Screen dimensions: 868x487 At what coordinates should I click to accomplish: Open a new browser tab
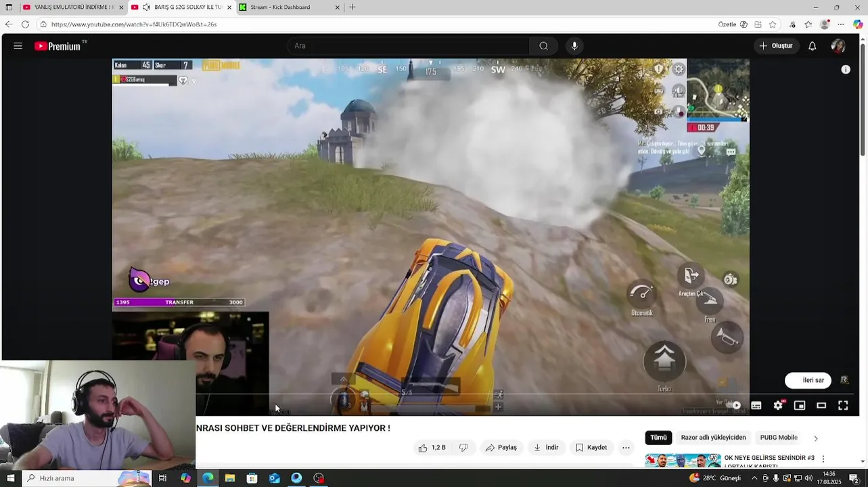[x=352, y=7]
